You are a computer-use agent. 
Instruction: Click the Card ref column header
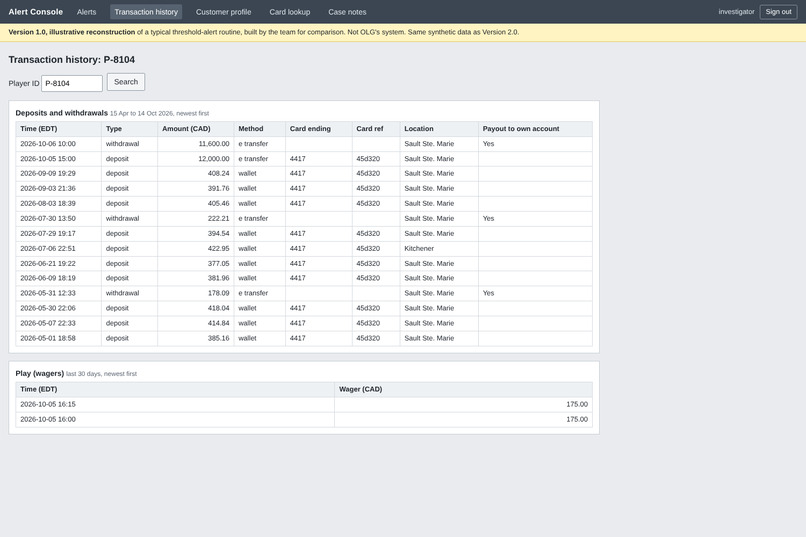[376, 129]
